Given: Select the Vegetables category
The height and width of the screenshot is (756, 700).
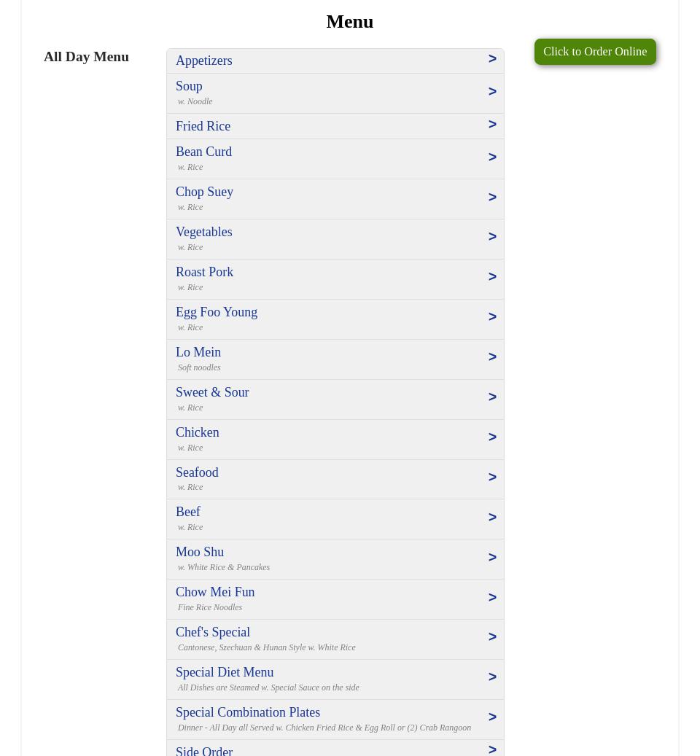Looking at the screenshot, I should [x=203, y=232].
